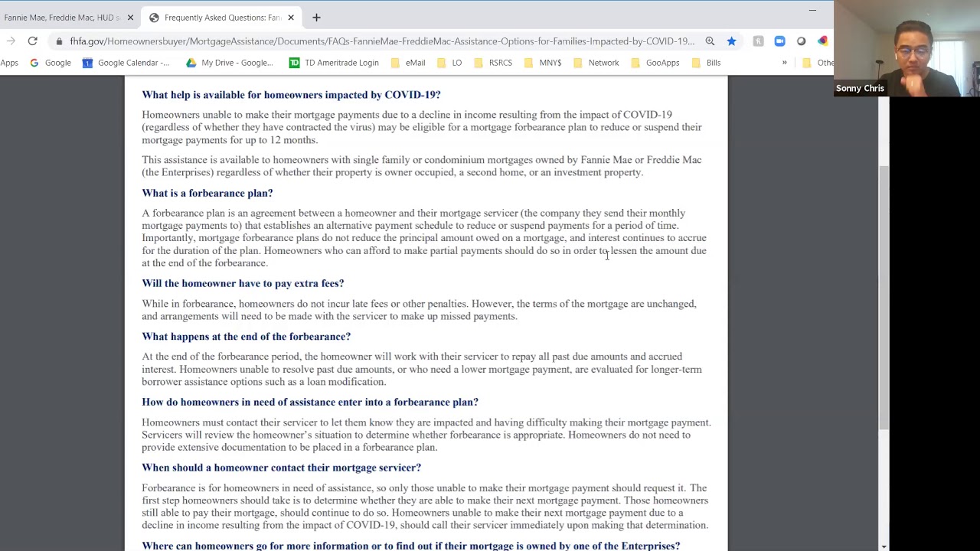Click the line starting 'Forbearance is for homeowners in need'
This screenshot has width=980, height=551.
(x=424, y=488)
